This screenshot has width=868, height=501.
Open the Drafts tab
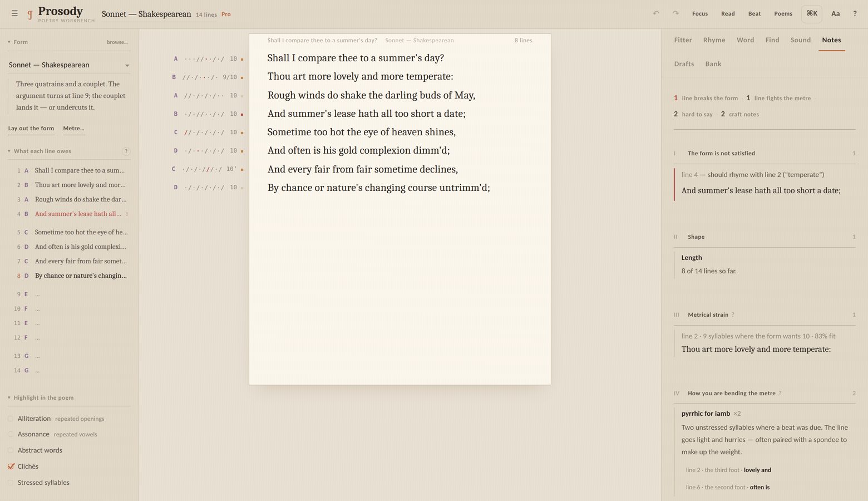tap(684, 64)
